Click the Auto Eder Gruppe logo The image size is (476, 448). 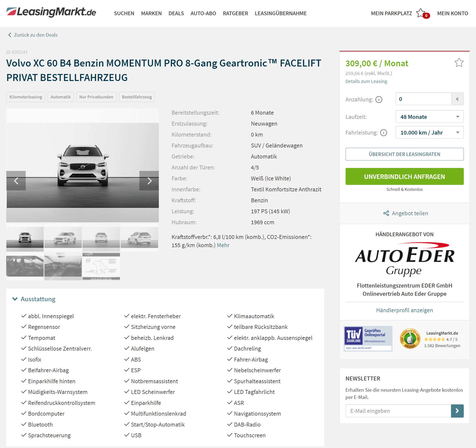pos(404,259)
